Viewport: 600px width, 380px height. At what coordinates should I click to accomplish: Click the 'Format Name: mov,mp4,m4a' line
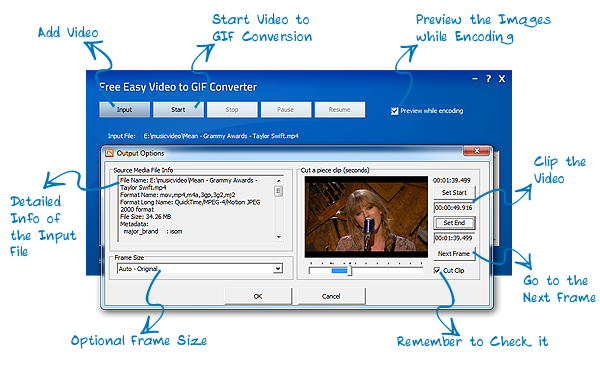pyautogui.click(x=178, y=195)
